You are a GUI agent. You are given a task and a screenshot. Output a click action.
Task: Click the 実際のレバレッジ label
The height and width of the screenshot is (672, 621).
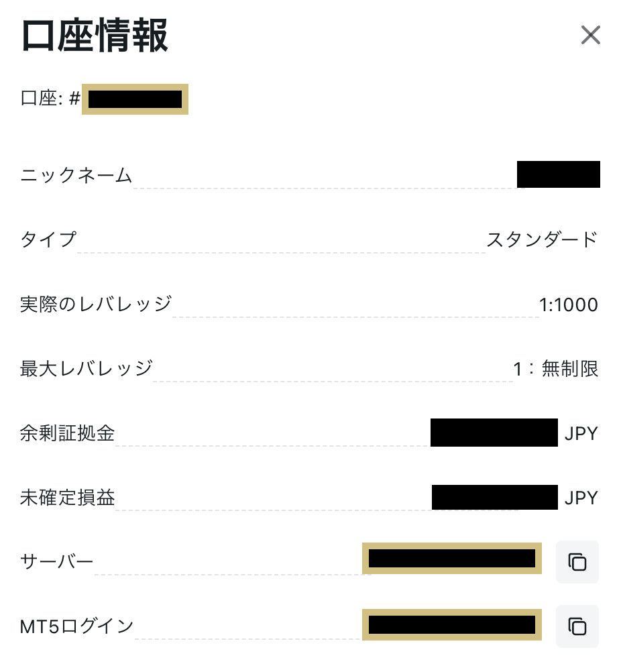point(96,304)
